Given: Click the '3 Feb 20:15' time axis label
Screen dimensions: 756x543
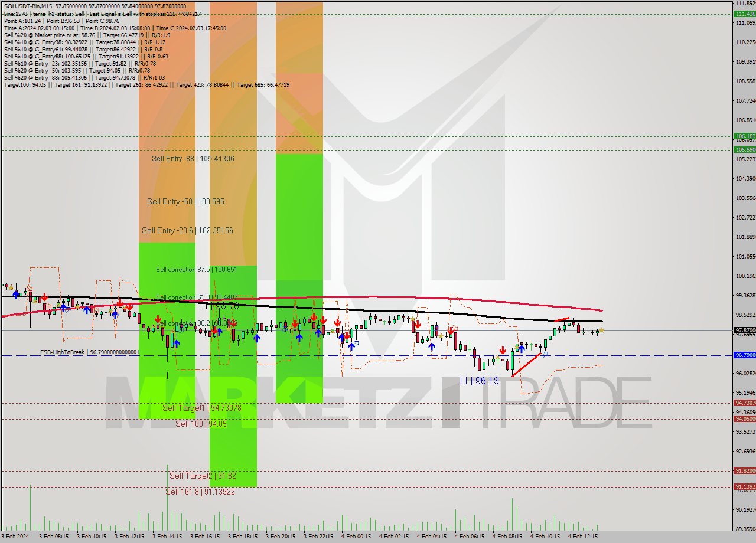Looking at the screenshot, I should 280,537.
